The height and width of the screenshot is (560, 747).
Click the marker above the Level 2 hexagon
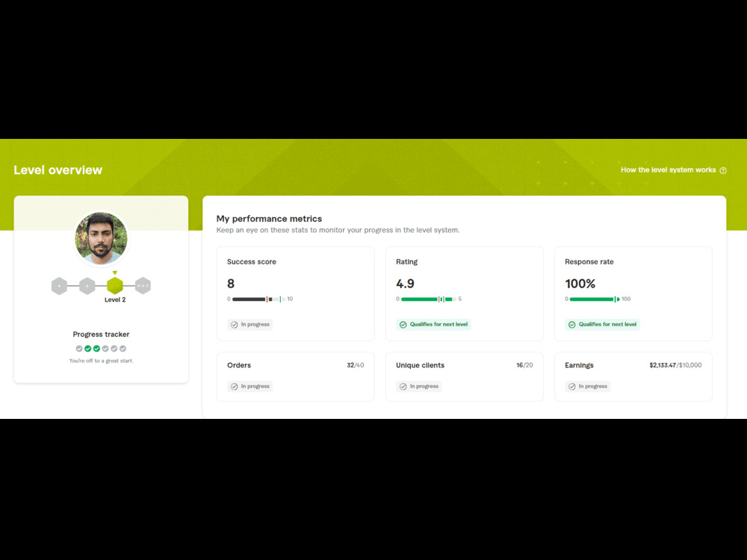click(115, 273)
